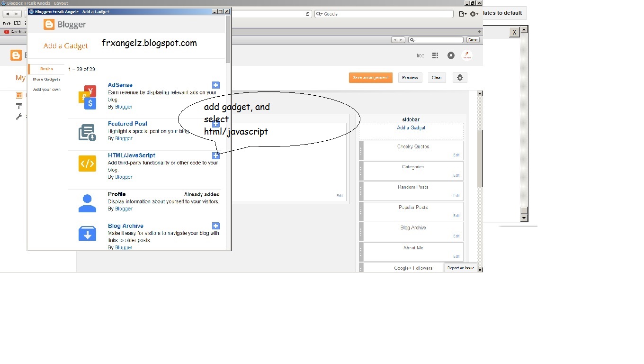Open the HTML/JavaScript gadget title link
This screenshot has width=644, height=364.
132,155
